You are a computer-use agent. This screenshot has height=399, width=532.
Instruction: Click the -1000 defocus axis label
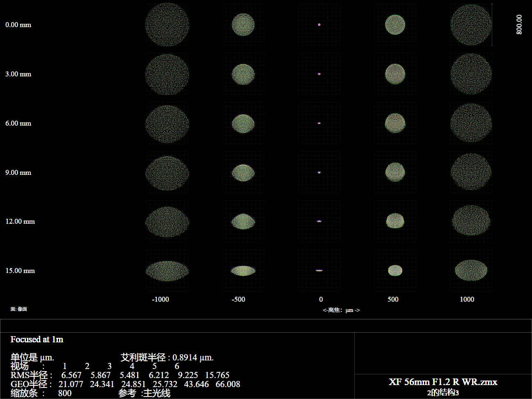(161, 299)
